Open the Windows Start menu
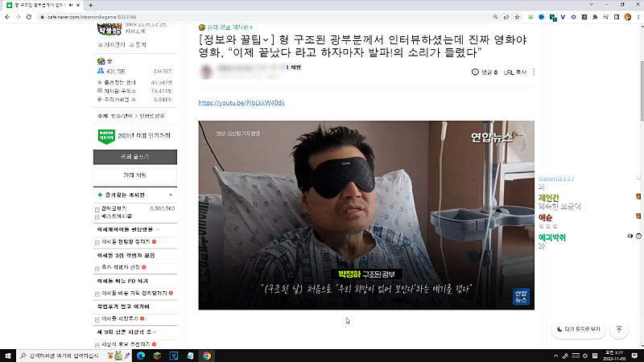The image size is (644, 362). [7, 355]
